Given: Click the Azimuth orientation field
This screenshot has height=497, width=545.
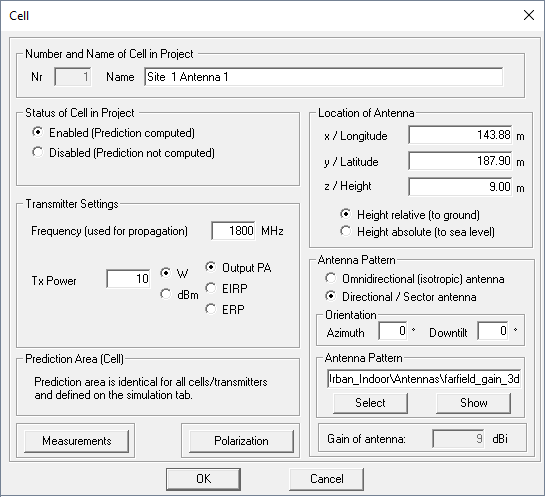Looking at the screenshot, I should click(393, 331).
